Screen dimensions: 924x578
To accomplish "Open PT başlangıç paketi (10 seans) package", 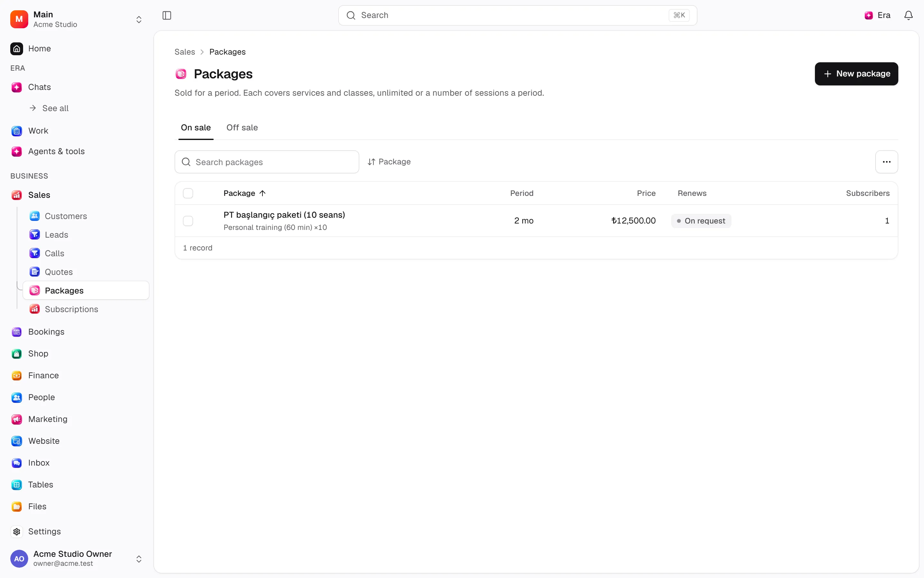I will [284, 215].
